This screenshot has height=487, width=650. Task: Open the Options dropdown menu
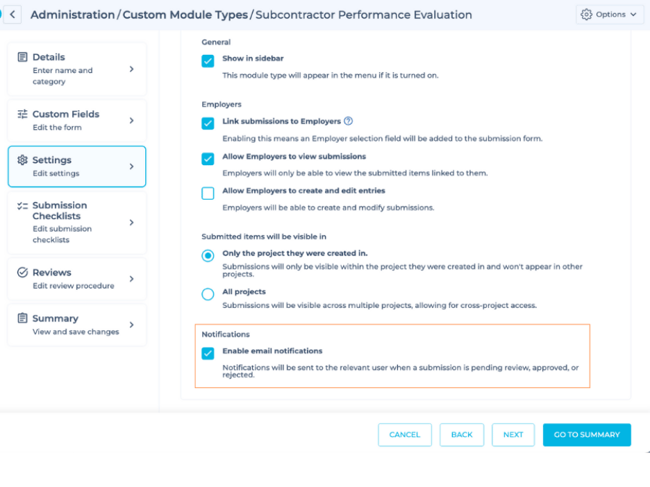[609, 15]
